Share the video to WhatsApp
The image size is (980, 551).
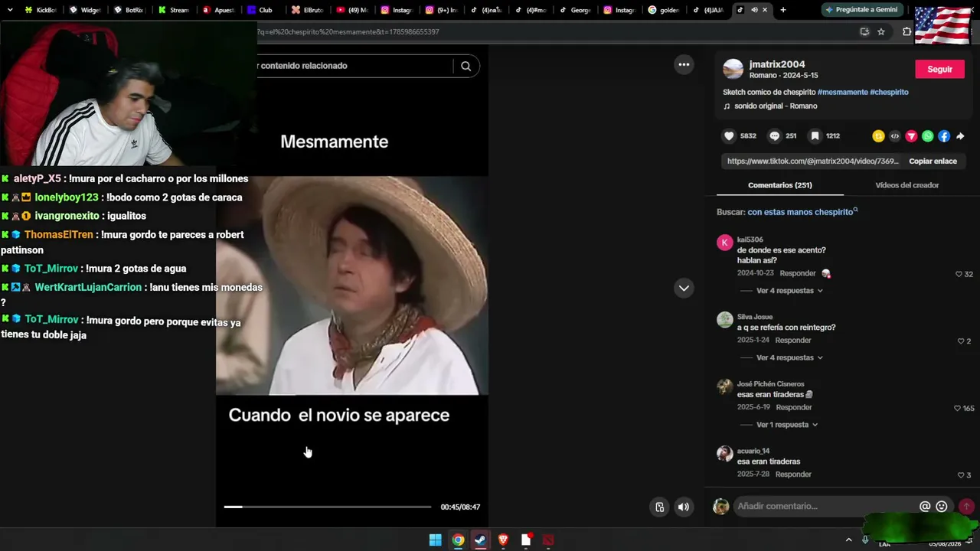point(928,136)
